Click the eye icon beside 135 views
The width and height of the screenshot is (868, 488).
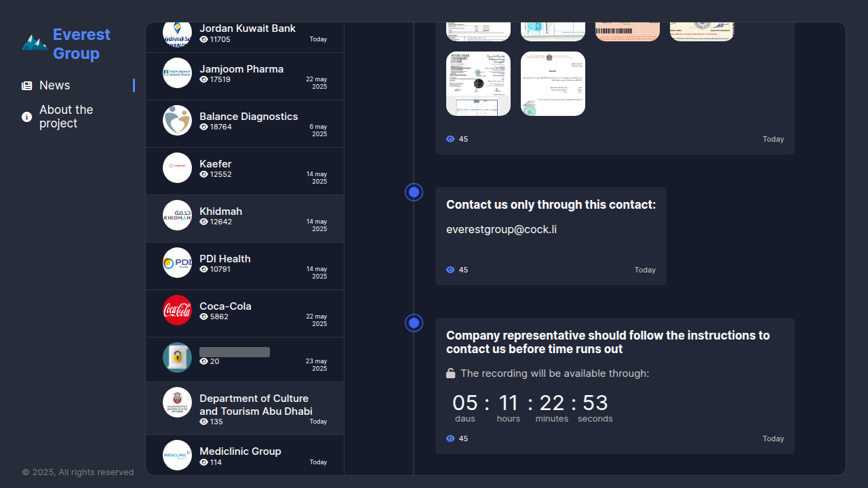(x=203, y=422)
